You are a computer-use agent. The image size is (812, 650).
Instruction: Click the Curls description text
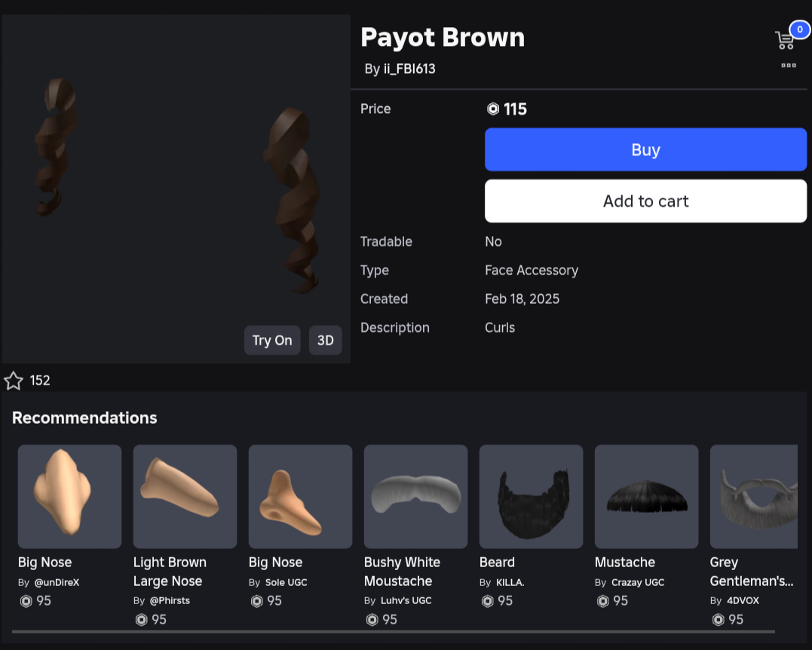(x=500, y=327)
